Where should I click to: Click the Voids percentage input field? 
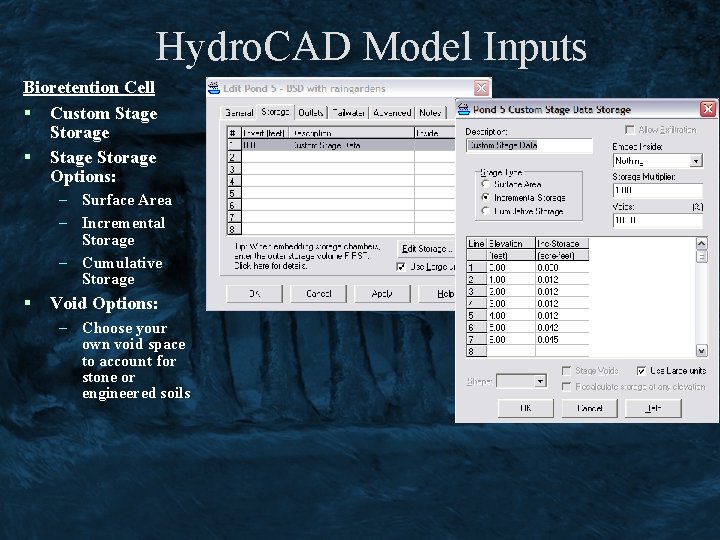coord(658,220)
